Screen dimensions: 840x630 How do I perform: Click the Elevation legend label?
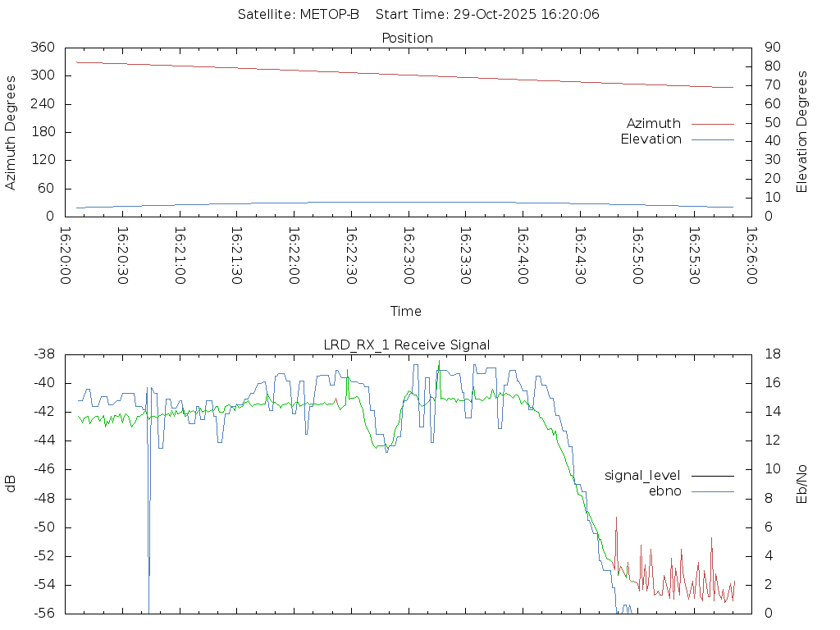(x=651, y=139)
